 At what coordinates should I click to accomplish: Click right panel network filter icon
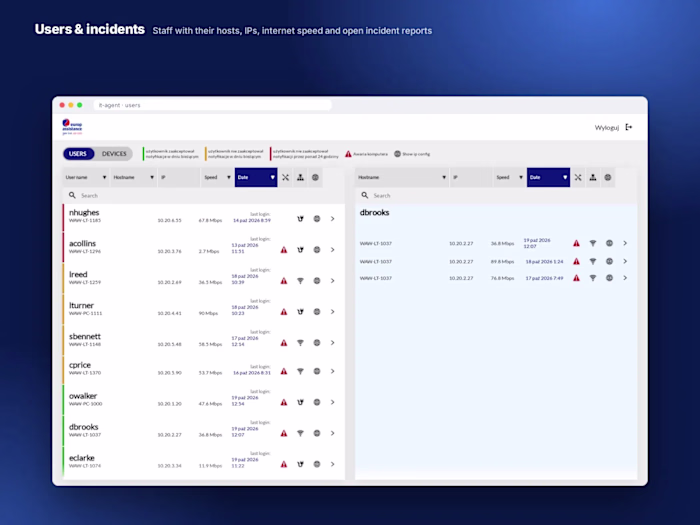point(593,177)
